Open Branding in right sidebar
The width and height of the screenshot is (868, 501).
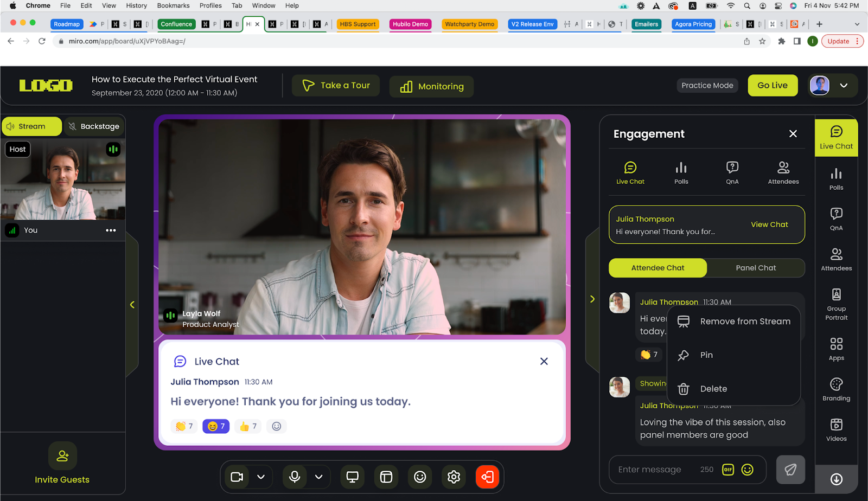point(836,389)
